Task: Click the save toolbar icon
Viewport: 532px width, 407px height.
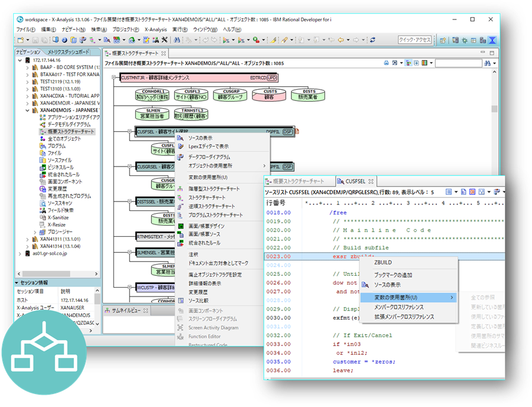Action: pos(35,40)
